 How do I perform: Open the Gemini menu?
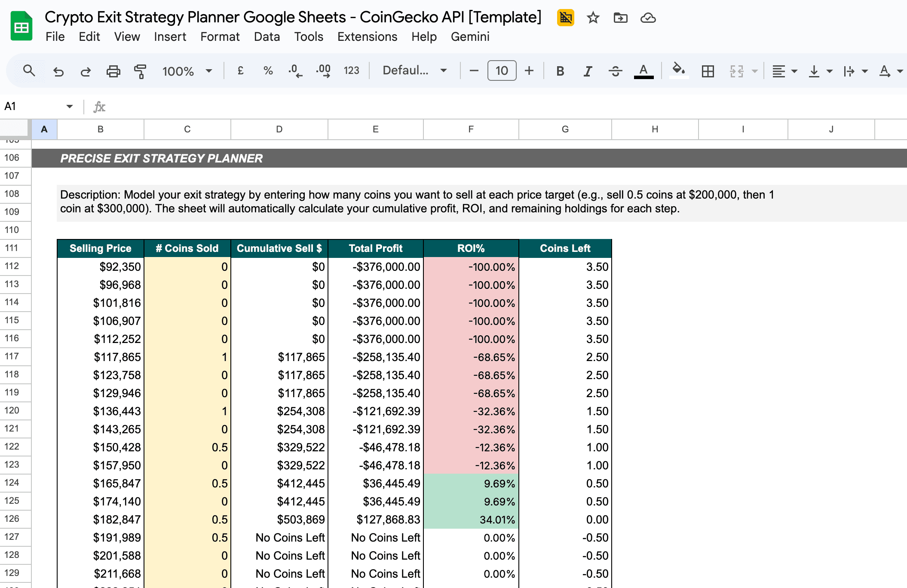[470, 37]
